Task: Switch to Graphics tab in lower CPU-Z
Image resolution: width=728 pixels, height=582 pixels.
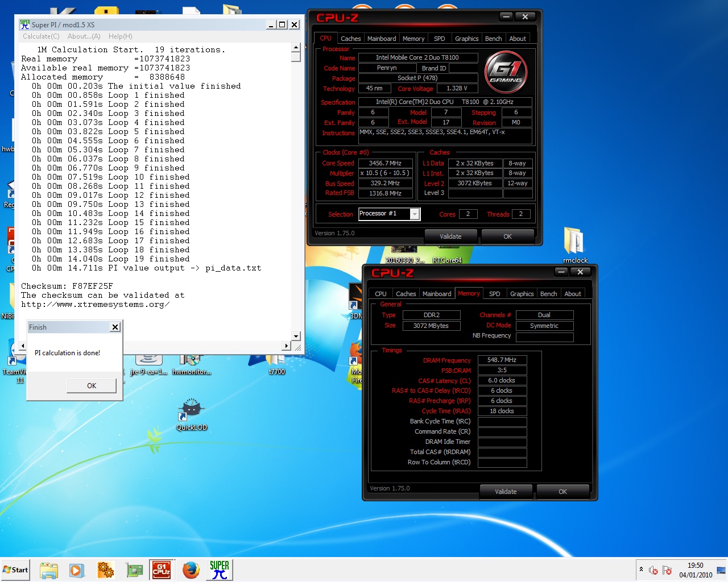Action: pyautogui.click(x=522, y=294)
